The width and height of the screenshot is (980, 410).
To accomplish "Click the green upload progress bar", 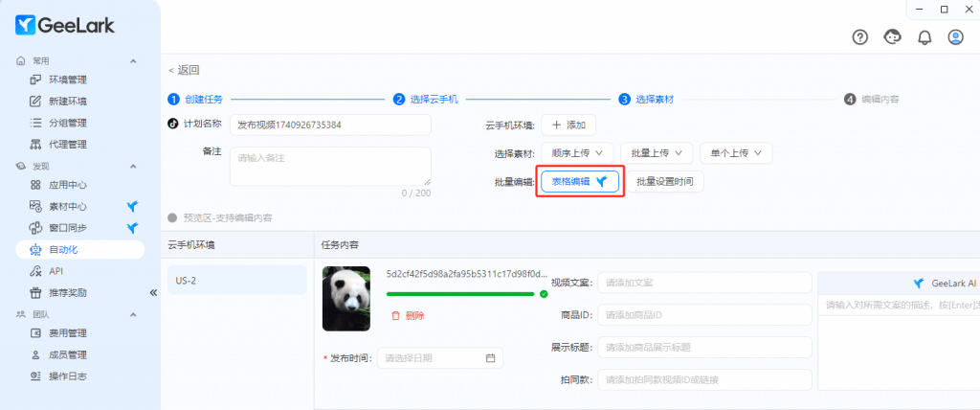I will pos(460,294).
